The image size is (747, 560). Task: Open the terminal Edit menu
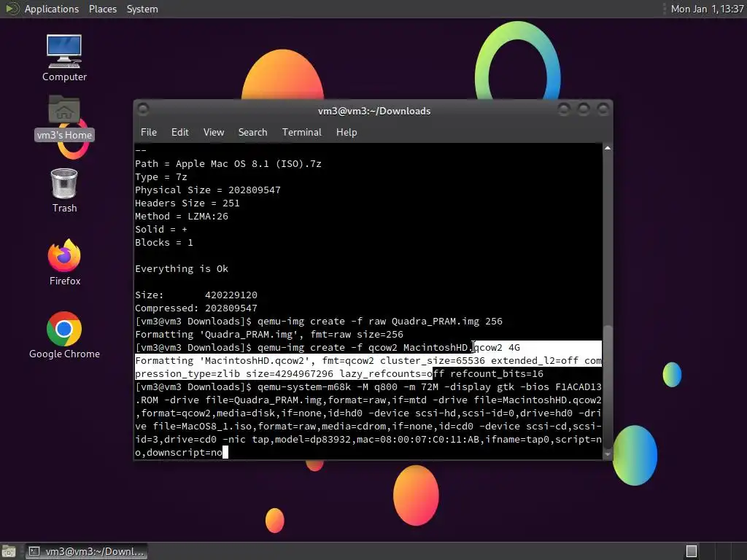coord(179,132)
